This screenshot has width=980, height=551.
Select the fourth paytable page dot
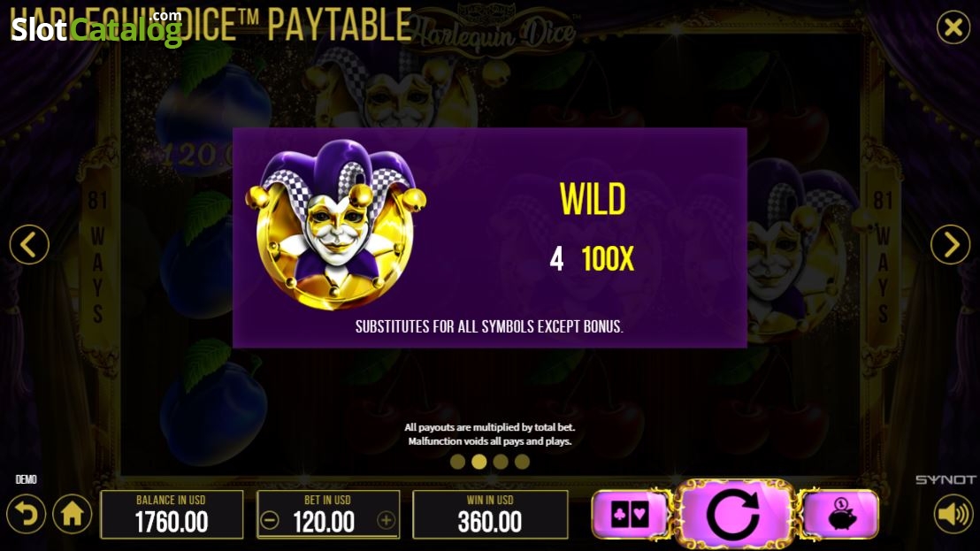click(x=522, y=462)
